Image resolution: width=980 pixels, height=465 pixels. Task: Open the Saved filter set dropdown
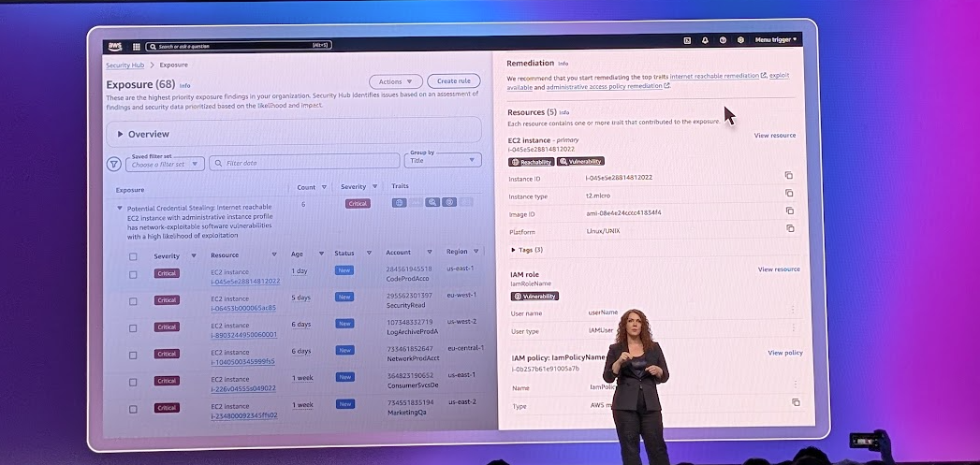pos(167,165)
